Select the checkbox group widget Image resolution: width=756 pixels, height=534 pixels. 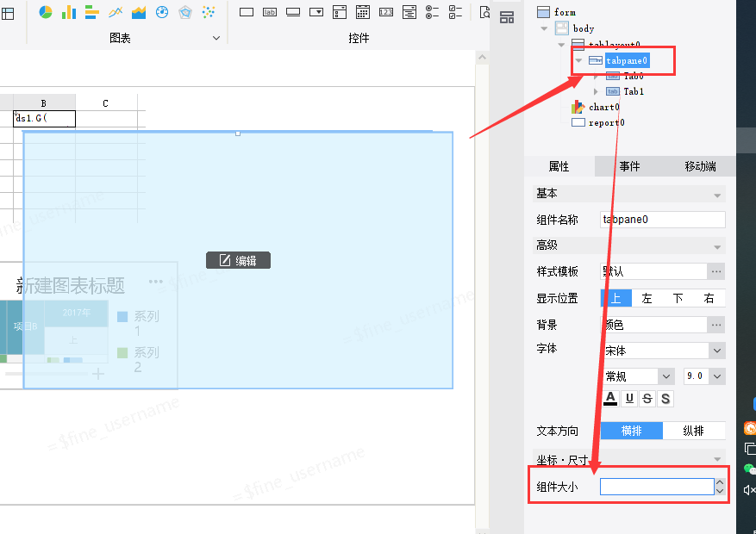[455, 12]
